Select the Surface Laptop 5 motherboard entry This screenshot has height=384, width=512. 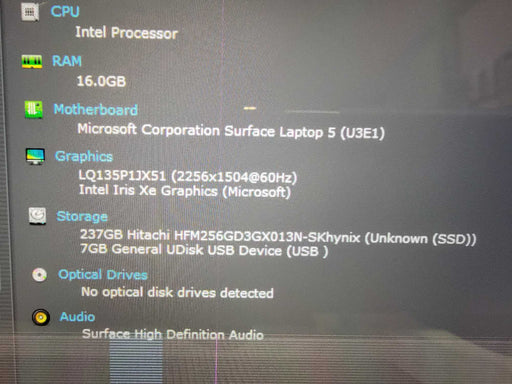[231, 131]
